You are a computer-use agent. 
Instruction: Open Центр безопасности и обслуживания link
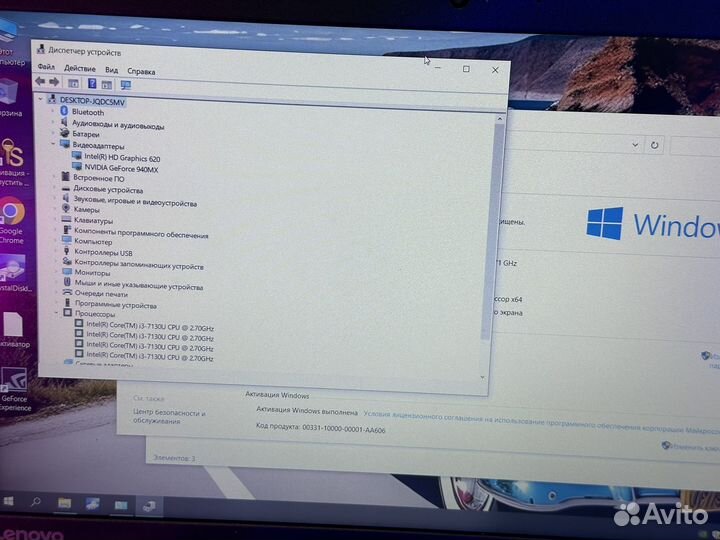pyautogui.click(x=169, y=416)
